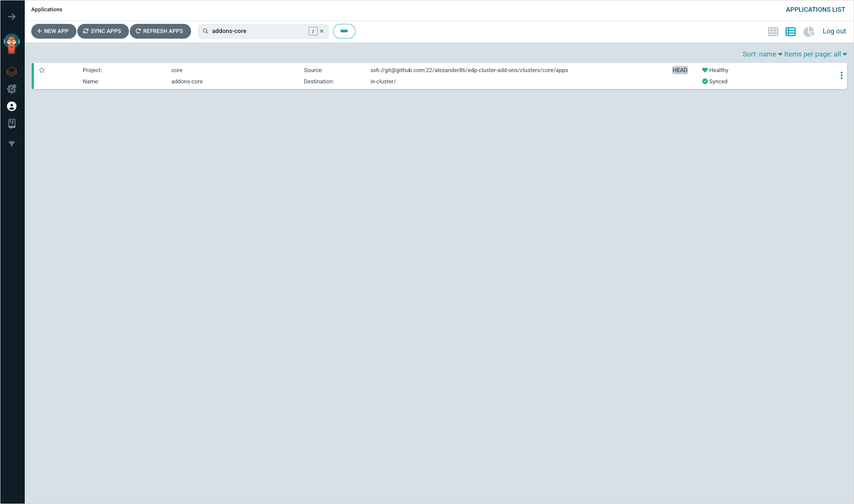Switch to tiles grid view
This screenshot has width=854, height=504.
coord(773,31)
